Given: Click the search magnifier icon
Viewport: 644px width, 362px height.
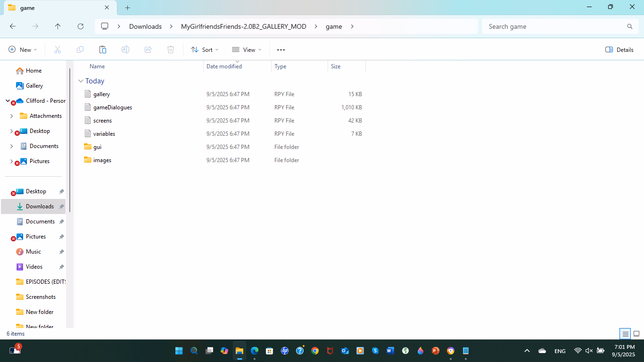Looking at the screenshot, I should pos(629,26).
